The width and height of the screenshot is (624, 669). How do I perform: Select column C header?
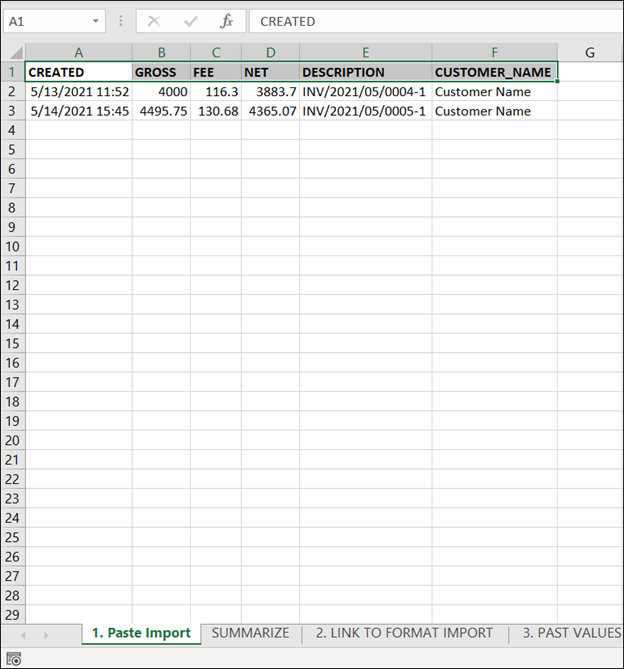[x=216, y=52]
